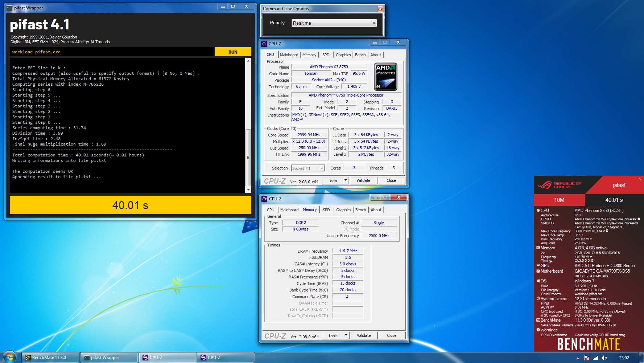Click the DRAM Frequency 416.7 MHz value
The height and width of the screenshot is (363, 644).
348,251
